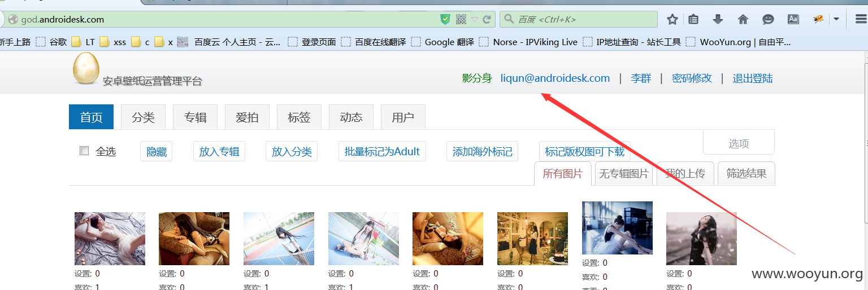
Task: Open the IP地址查询 - 站长工具 bookmark
Action: pos(632,42)
